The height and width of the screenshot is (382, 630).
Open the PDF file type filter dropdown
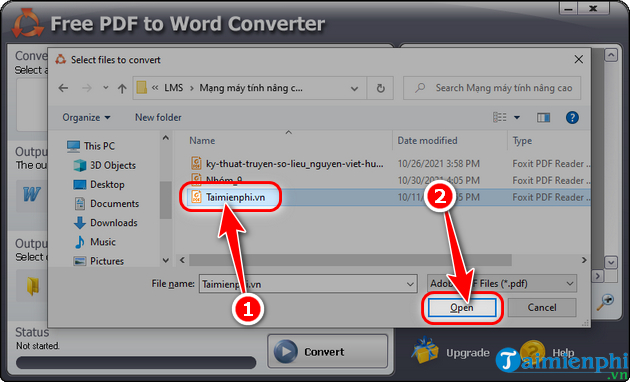[501, 284]
